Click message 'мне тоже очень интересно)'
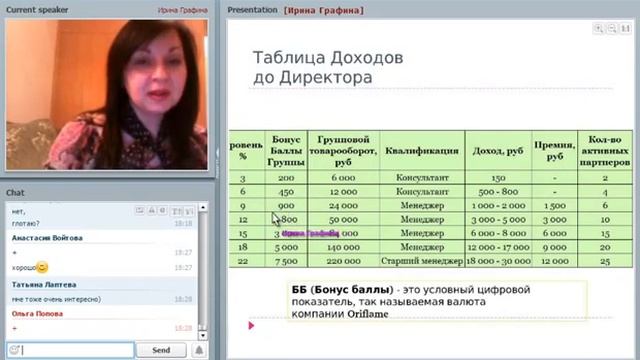 tap(56, 299)
